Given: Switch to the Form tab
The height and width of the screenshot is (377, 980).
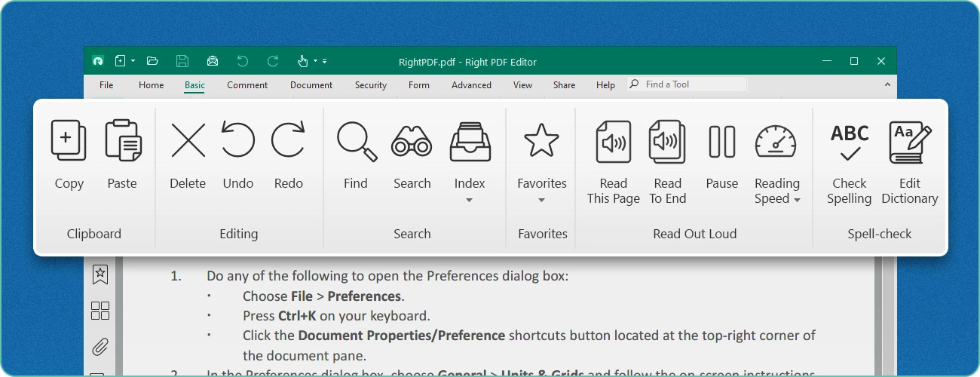Looking at the screenshot, I should [x=419, y=85].
